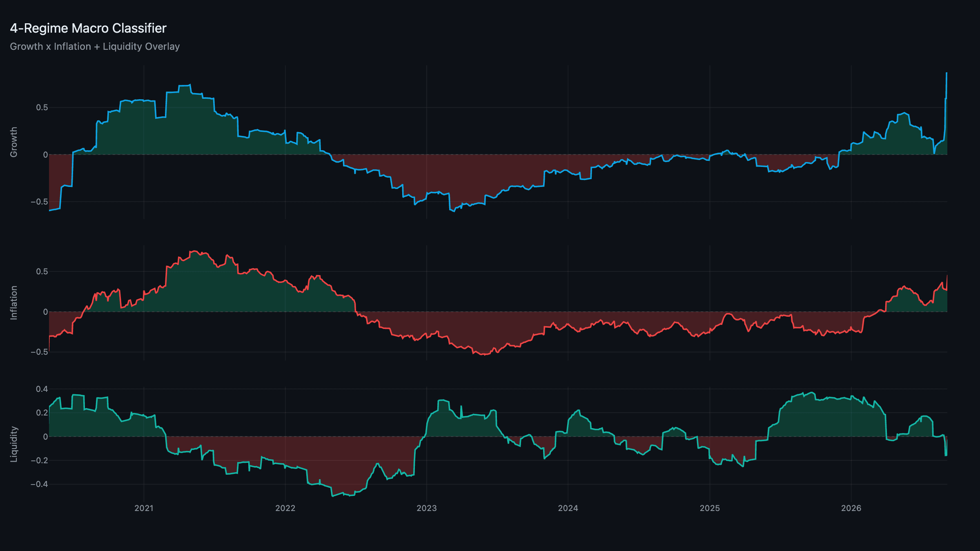Screen dimensions: 980x551
Task: Click the Liquidity line's lowest trough in mid-2022
Action: click(x=332, y=496)
